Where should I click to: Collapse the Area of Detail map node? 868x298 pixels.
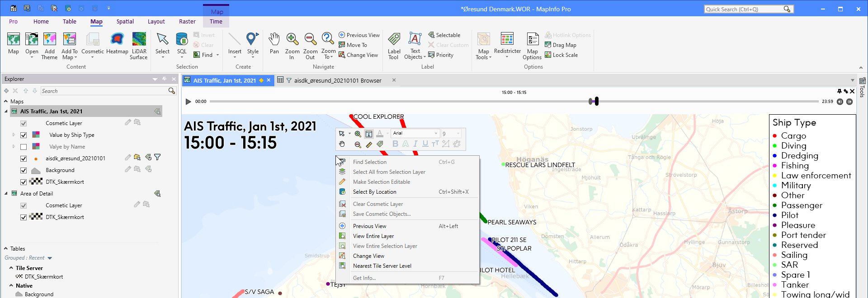click(x=6, y=193)
